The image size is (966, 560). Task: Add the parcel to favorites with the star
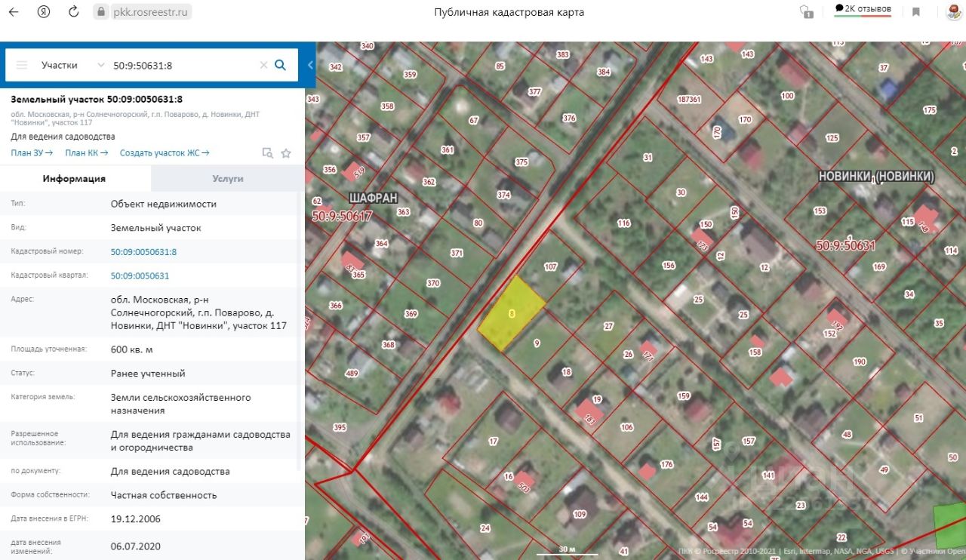click(286, 153)
